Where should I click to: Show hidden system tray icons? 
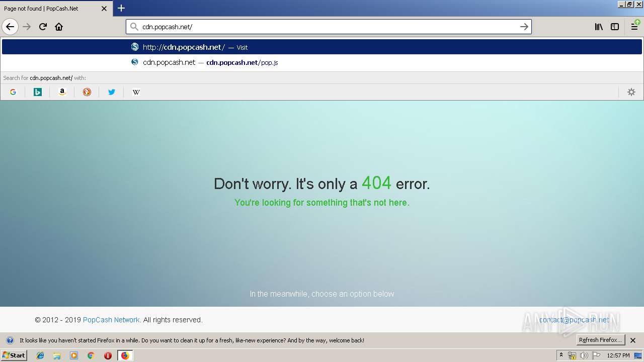pos(561,355)
